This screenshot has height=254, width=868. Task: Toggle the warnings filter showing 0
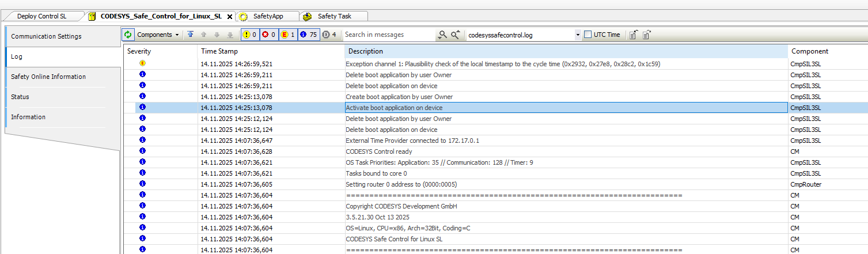pyautogui.click(x=249, y=35)
